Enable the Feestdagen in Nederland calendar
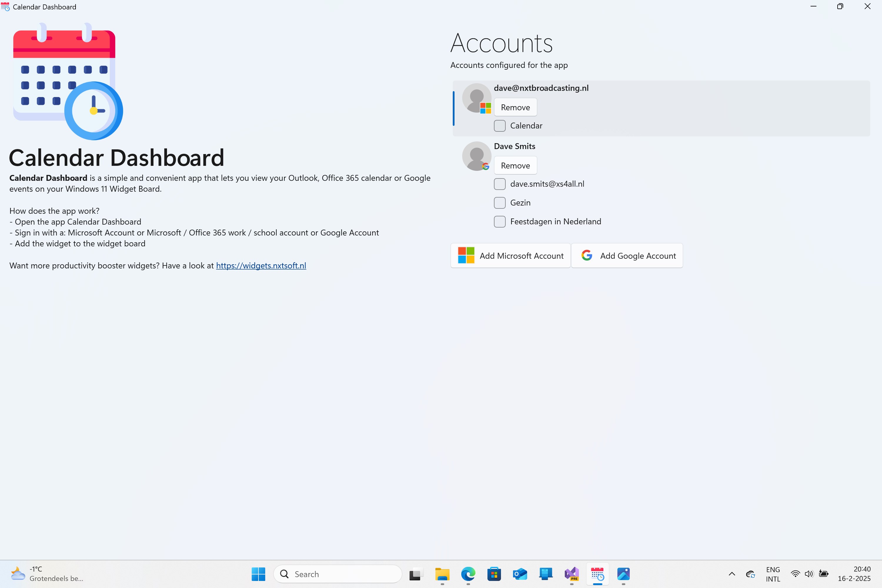Screen dimensions: 882x588 500,222
